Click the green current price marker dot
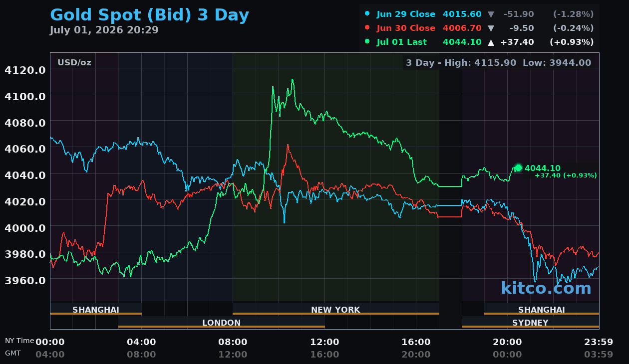Image resolution: width=629 pixels, height=364 pixels. [x=518, y=168]
